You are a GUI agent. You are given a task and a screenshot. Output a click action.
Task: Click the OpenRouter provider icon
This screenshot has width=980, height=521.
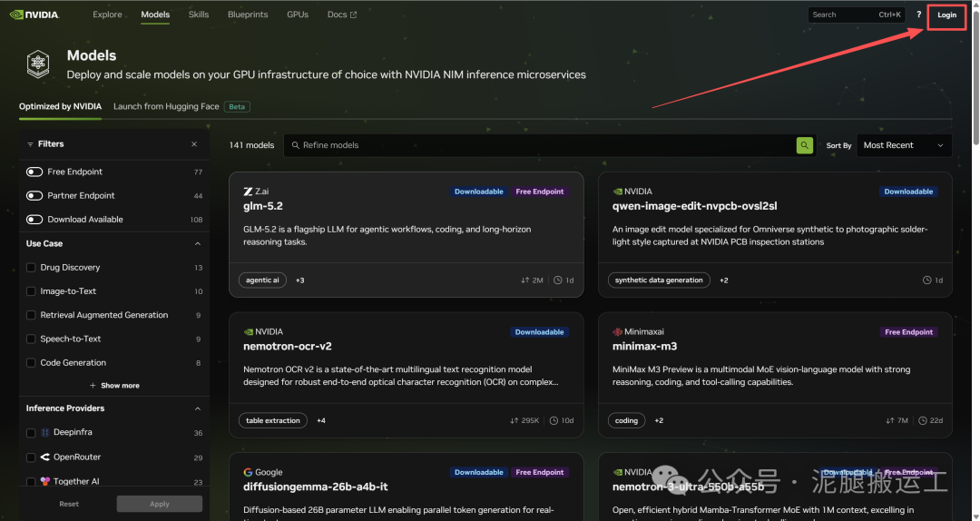(x=45, y=457)
